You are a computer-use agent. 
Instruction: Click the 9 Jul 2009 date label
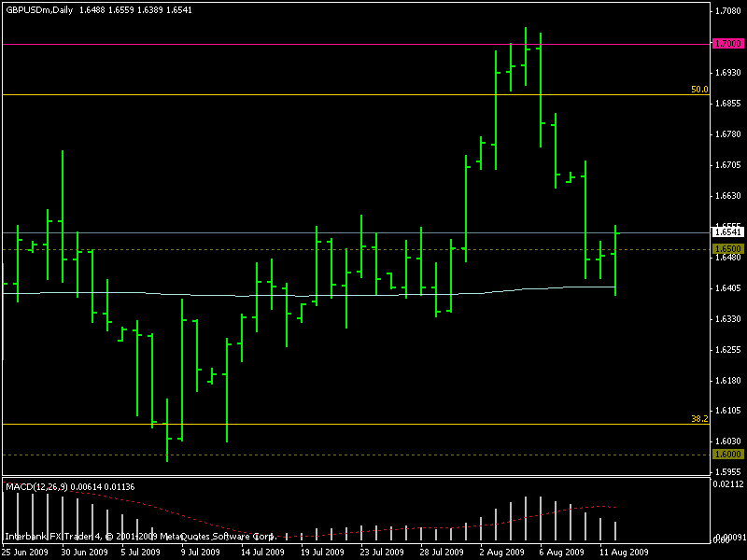coord(200,552)
